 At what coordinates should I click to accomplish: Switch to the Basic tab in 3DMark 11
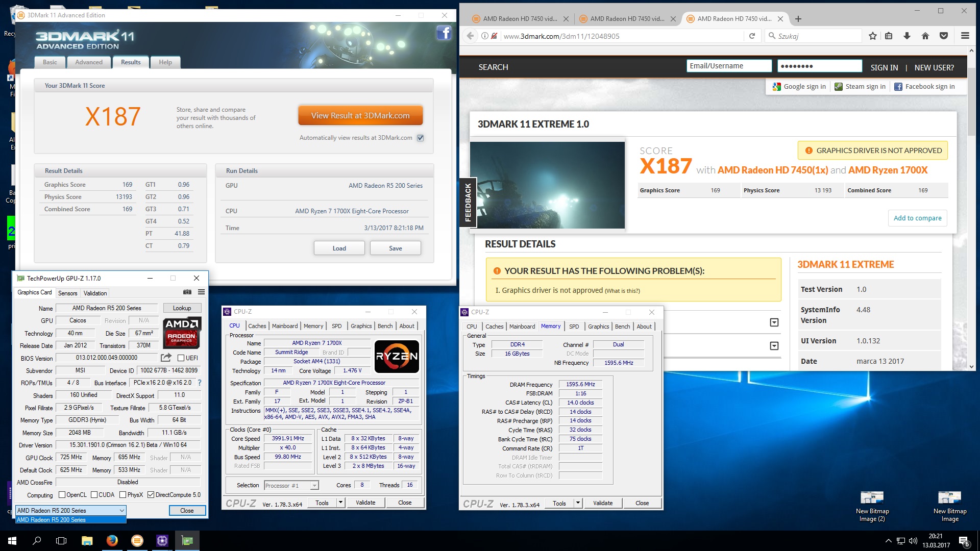tap(50, 62)
